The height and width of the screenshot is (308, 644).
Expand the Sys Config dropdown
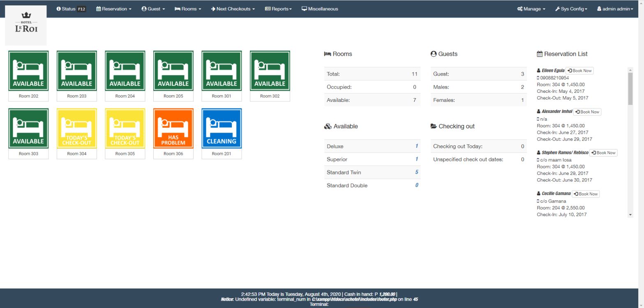click(x=571, y=9)
